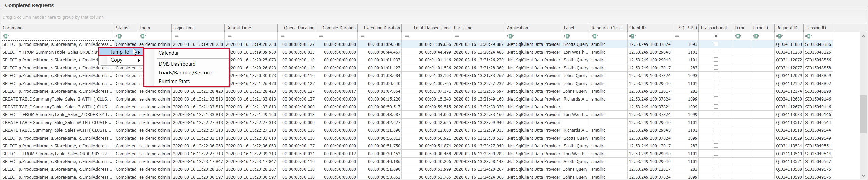Open the Compile Duration equals filter icon
Image resolution: width=868 pixels, height=180 pixels.
click(x=321, y=36)
